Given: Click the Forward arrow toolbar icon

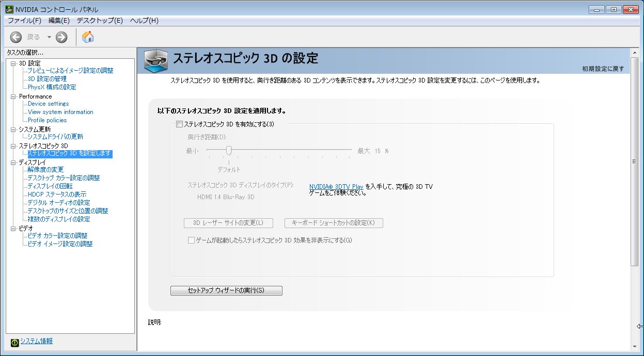Looking at the screenshot, I should click(61, 37).
